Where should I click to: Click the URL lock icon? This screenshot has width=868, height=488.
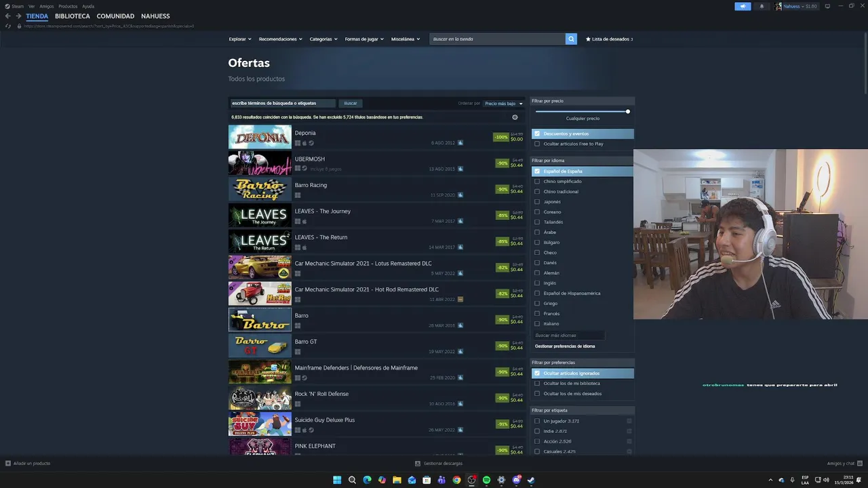point(19,26)
